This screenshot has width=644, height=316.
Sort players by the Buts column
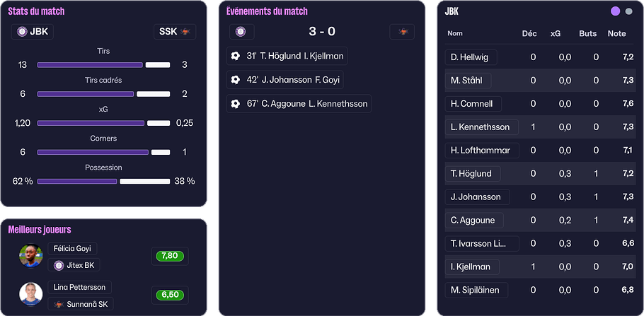click(587, 33)
